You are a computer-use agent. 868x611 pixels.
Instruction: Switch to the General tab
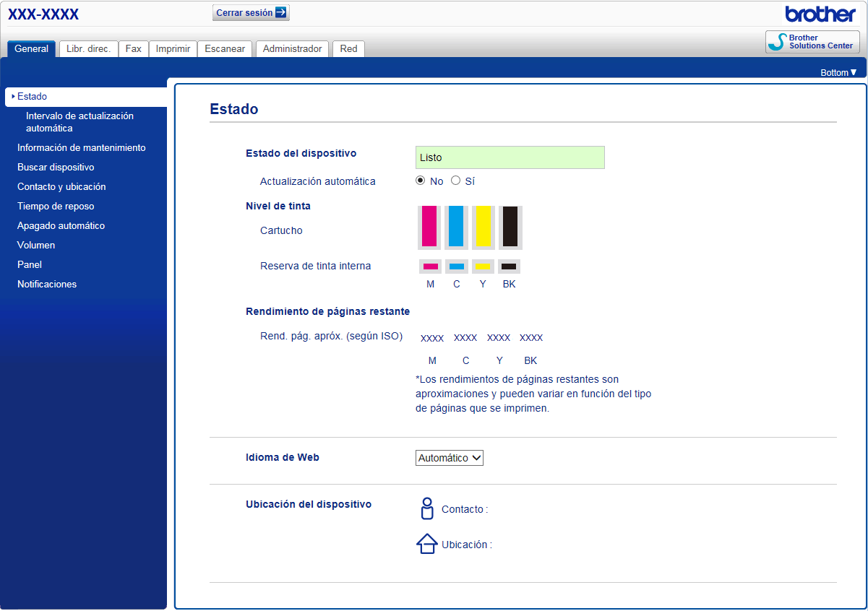pos(32,49)
